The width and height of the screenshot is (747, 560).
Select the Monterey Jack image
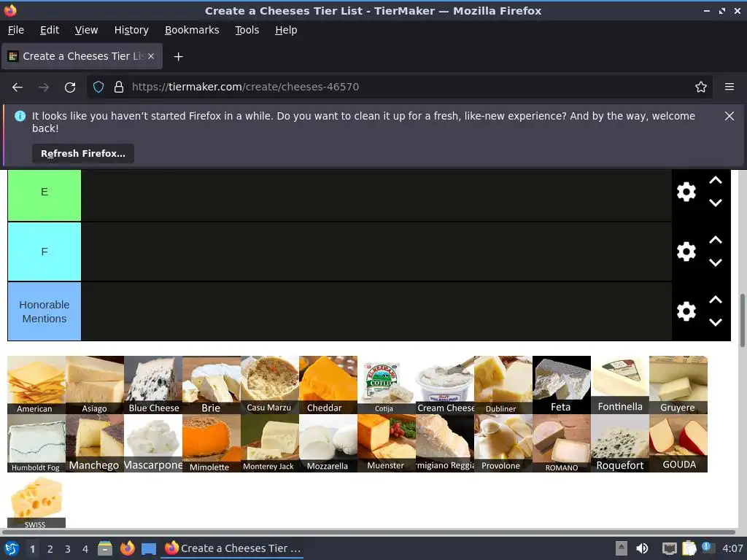[270, 443]
